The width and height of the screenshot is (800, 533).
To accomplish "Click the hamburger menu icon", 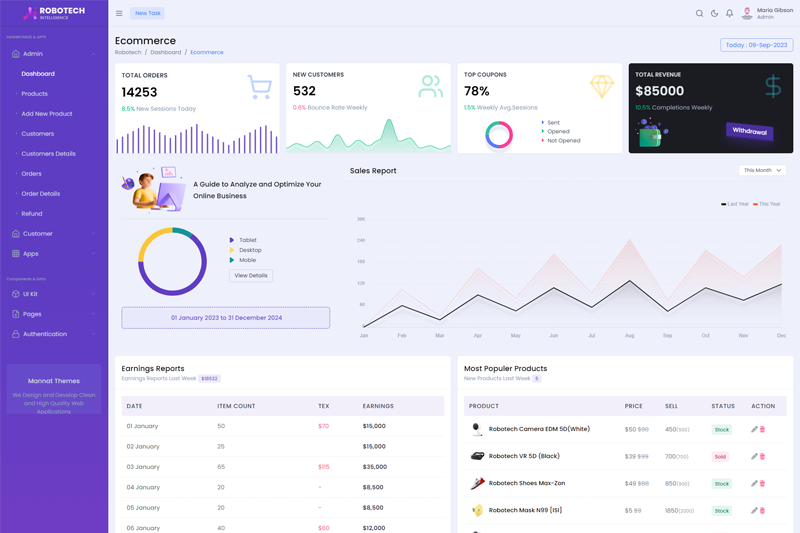I will [x=119, y=13].
